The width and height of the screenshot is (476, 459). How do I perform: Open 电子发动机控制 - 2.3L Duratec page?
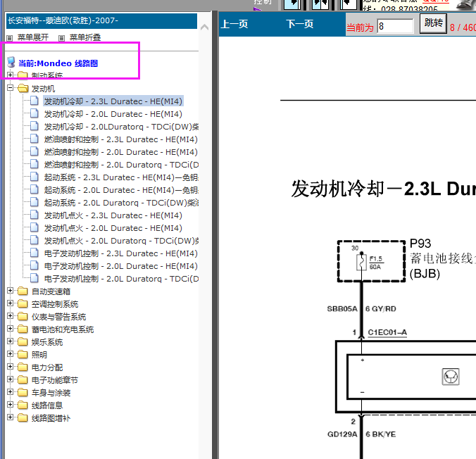[x=121, y=253]
